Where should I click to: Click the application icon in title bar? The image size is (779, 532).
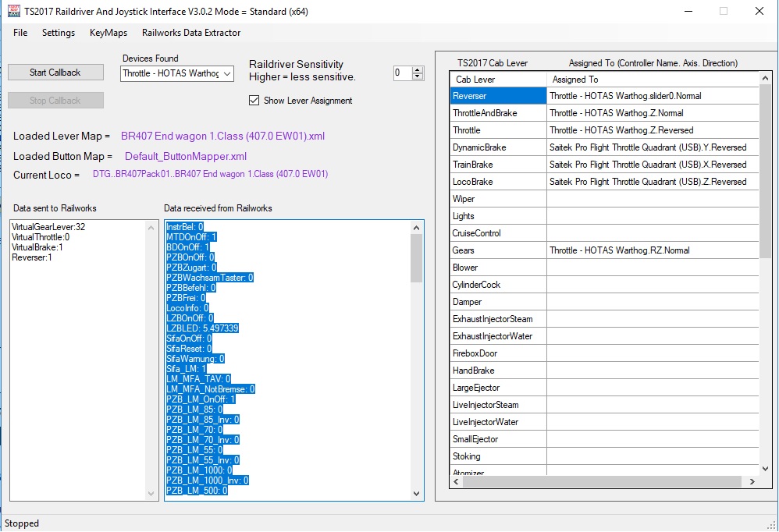click(13, 11)
